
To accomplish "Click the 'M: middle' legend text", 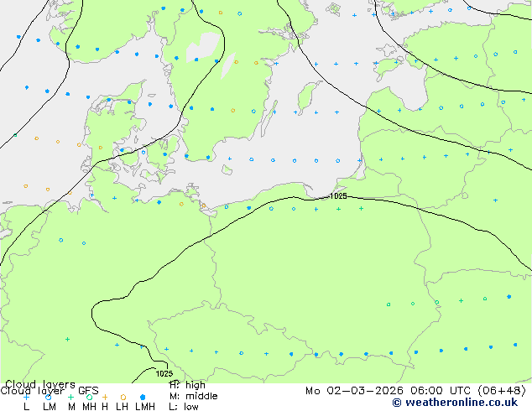I will point(193,396).
